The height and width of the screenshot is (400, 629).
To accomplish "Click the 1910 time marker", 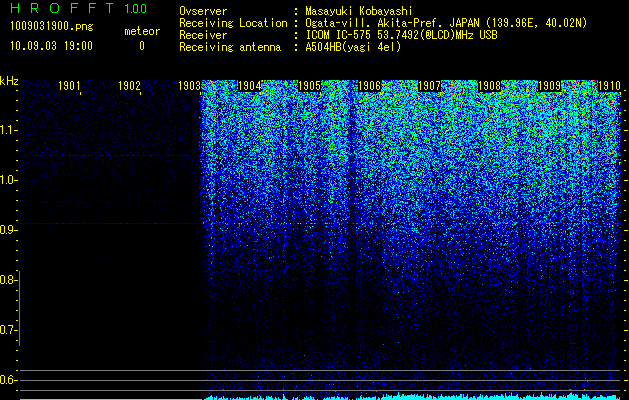I will point(609,86).
